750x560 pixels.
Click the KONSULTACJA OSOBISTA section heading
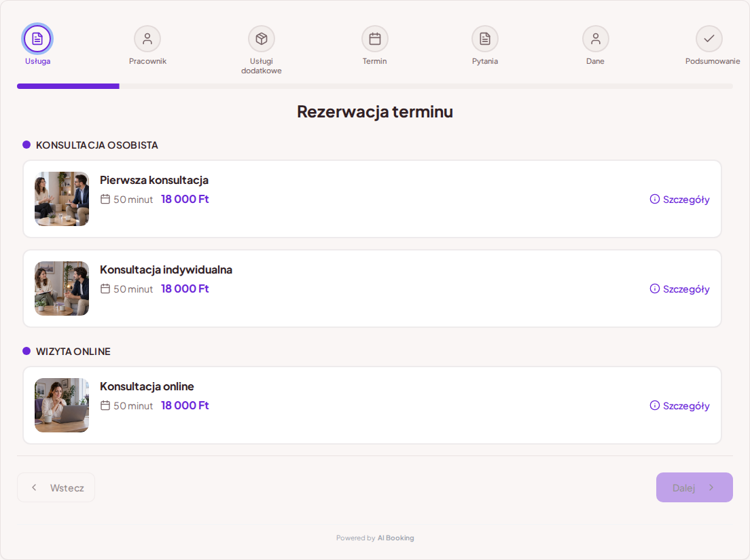[96, 145]
